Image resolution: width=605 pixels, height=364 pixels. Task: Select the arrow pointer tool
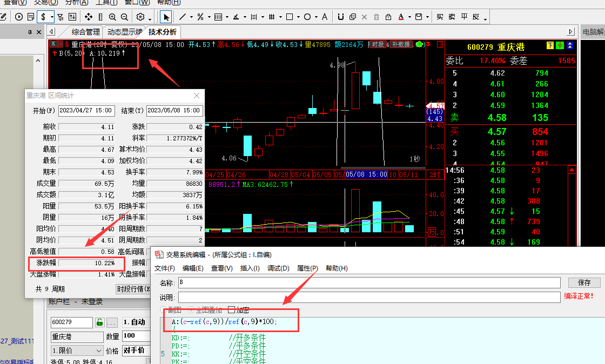[166, 17]
